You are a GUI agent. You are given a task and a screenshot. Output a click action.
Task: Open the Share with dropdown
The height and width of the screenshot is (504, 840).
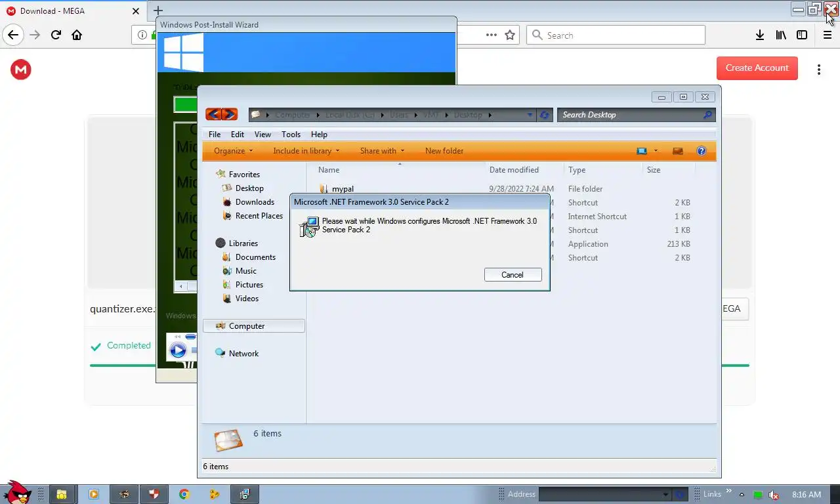382,151
